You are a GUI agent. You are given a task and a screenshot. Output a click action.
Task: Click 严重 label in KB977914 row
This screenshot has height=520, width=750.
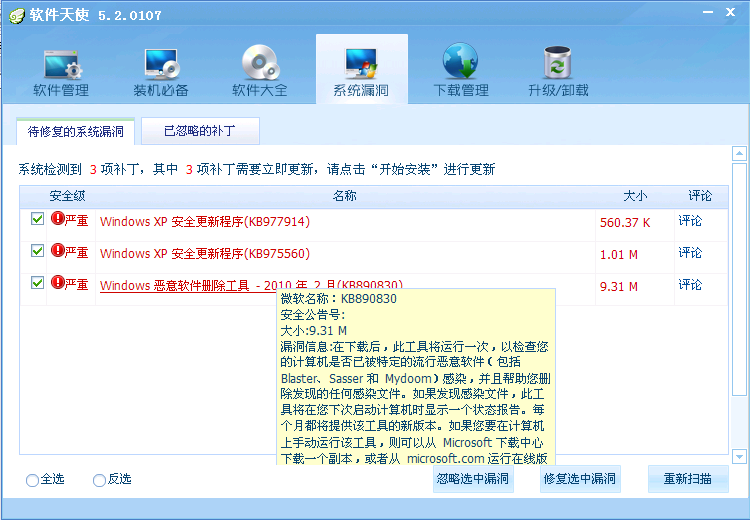click(x=77, y=221)
